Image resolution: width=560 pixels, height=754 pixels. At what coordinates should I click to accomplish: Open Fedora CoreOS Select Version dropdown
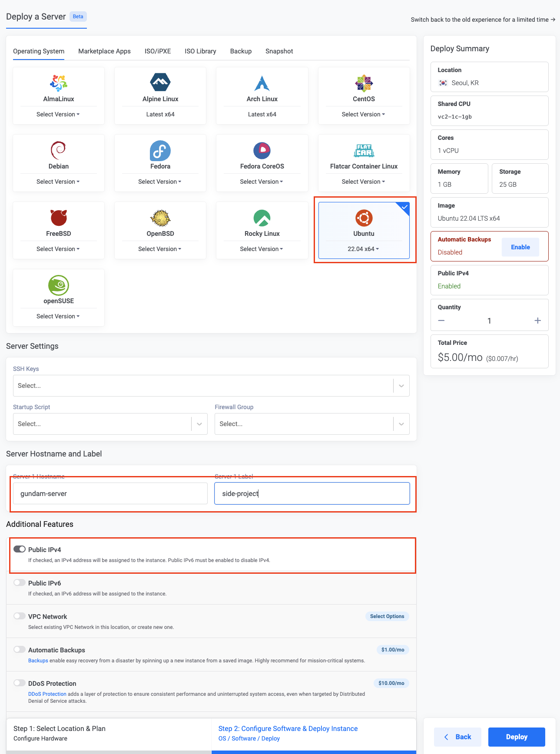262,182
